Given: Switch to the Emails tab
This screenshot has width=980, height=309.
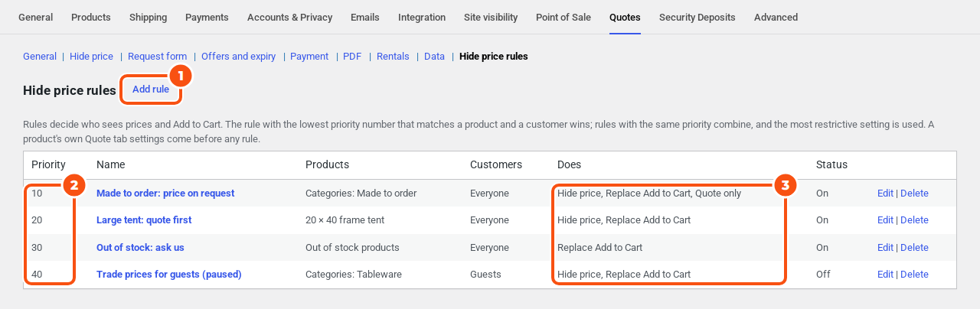Looking at the screenshot, I should [x=365, y=17].
